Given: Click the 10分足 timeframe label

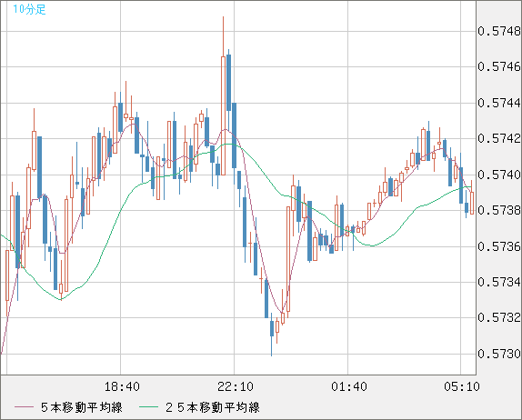Looking at the screenshot, I should [29, 9].
